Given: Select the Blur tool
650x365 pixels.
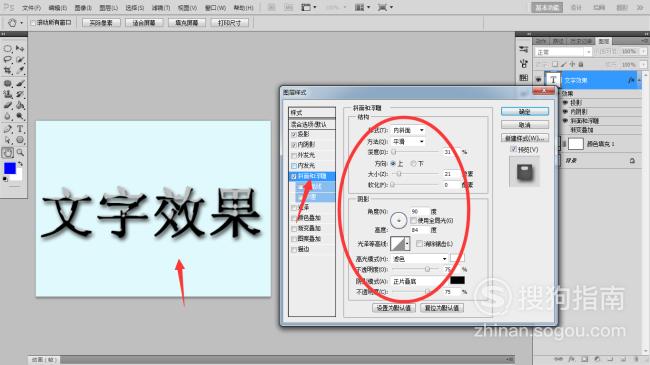Looking at the screenshot, I should click(x=7, y=117).
